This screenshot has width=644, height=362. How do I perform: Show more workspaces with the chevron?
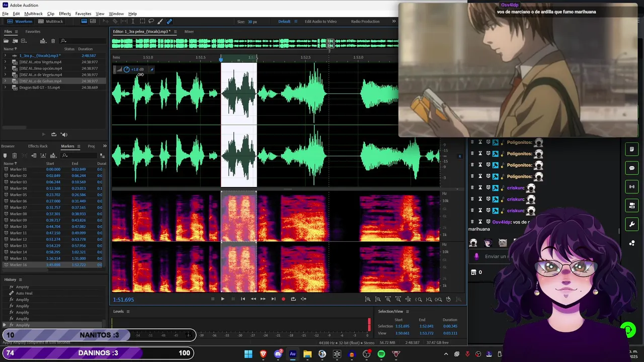click(x=394, y=22)
